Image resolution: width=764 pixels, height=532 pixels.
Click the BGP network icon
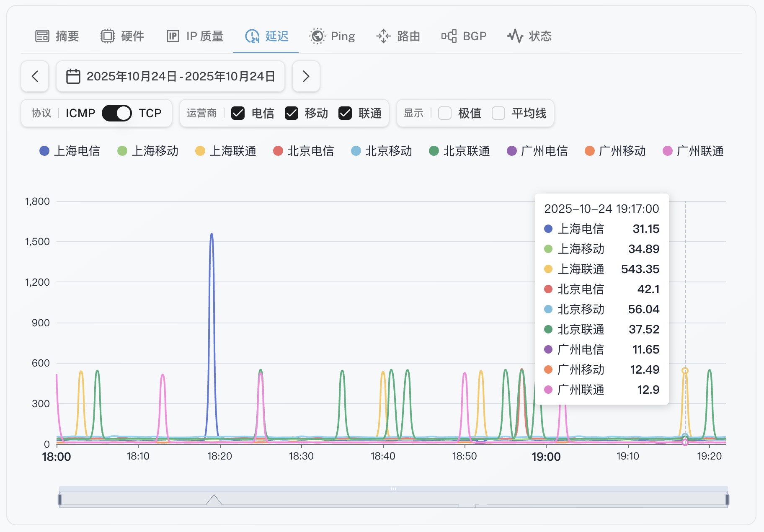click(x=449, y=36)
